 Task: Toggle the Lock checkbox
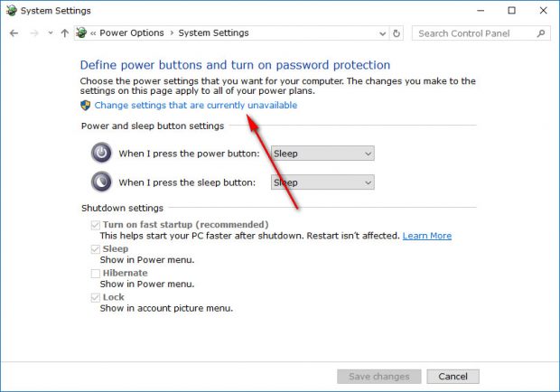click(96, 297)
